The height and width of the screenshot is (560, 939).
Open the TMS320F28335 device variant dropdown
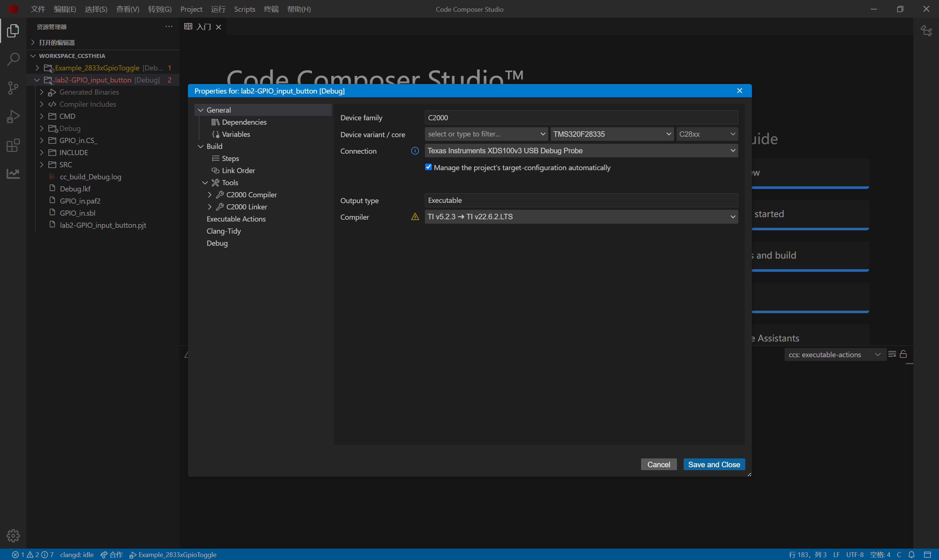coord(612,134)
